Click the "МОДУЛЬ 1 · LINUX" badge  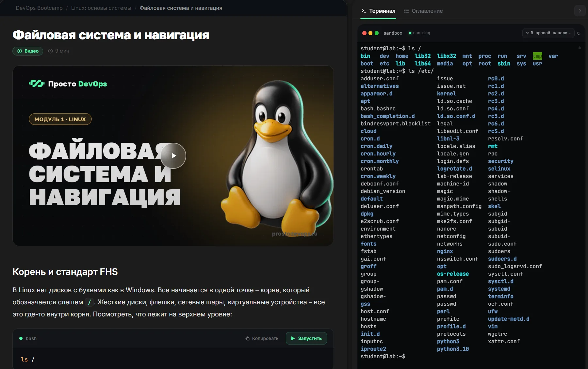(60, 119)
